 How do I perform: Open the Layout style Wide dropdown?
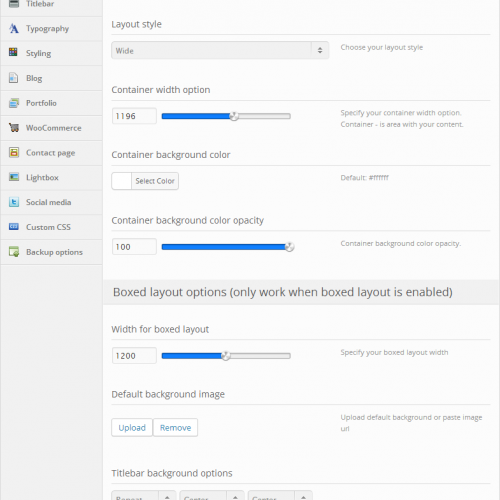coord(220,50)
